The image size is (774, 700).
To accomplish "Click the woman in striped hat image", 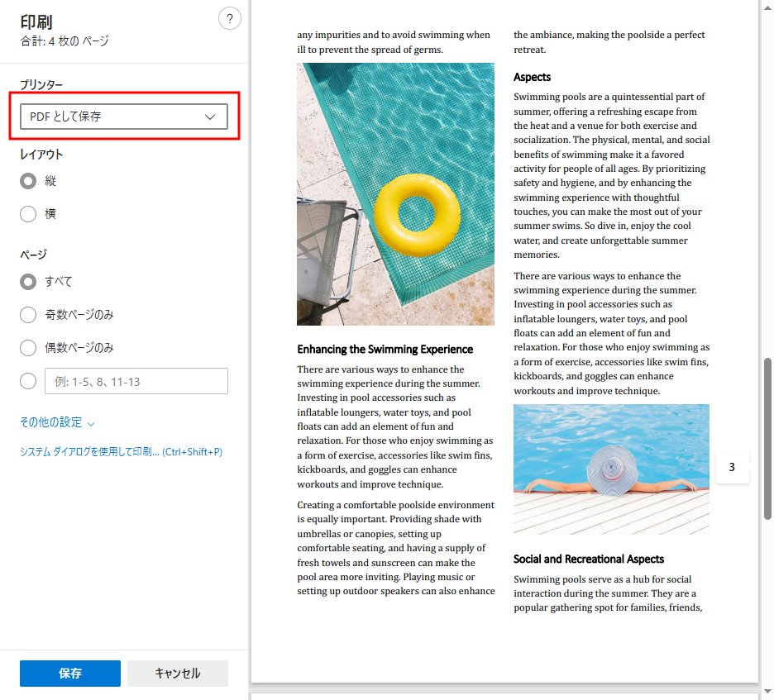I will point(611,469).
